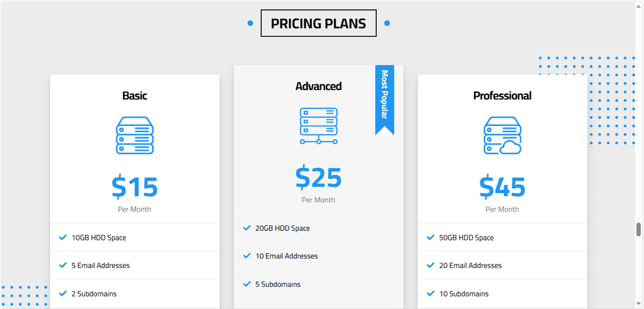Image resolution: width=644 pixels, height=309 pixels.
Task: Click the page vertical scrollbar thumb
Action: pyautogui.click(x=639, y=229)
